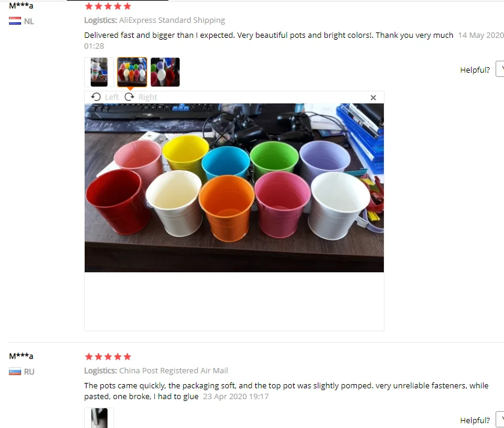
Task: Click the reviewer name M***a from NL
Action: tap(21, 5)
